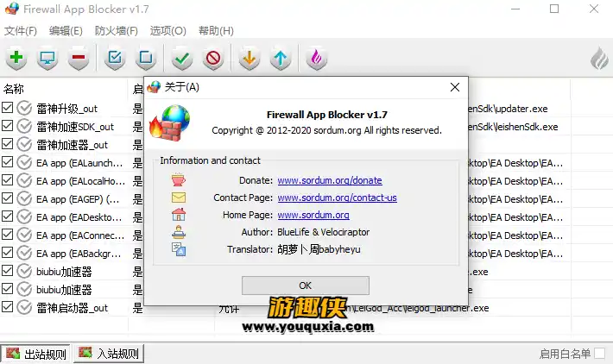This screenshot has height=364, width=613.
Task: Select the first biubiu加速器 row
Action: click(64, 272)
